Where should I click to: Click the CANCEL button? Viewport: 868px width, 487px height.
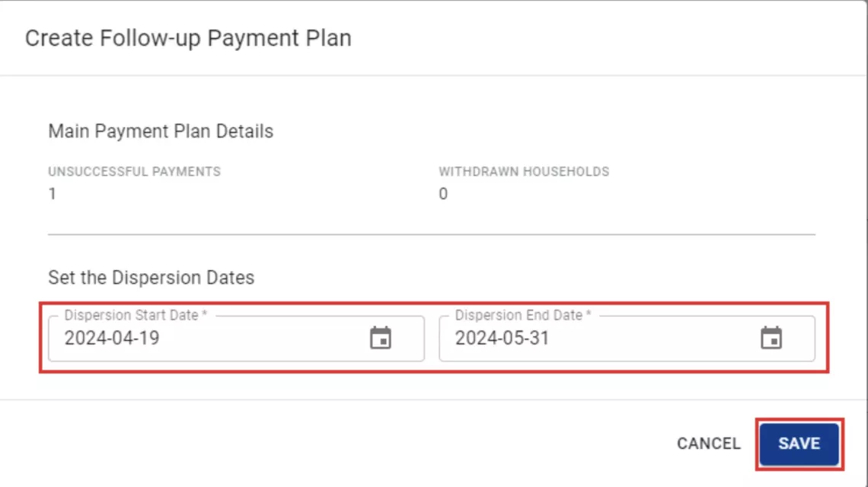tap(709, 444)
